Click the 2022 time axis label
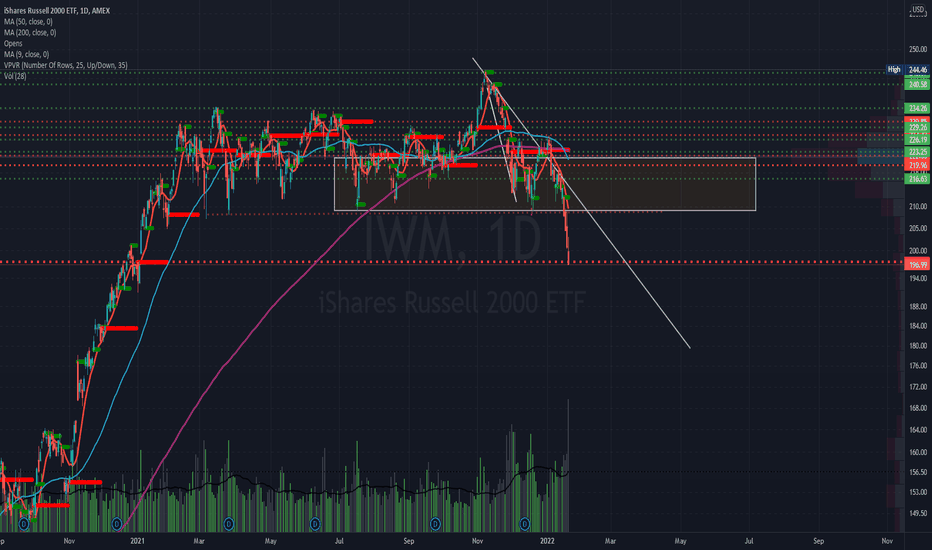 tap(547, 541)
